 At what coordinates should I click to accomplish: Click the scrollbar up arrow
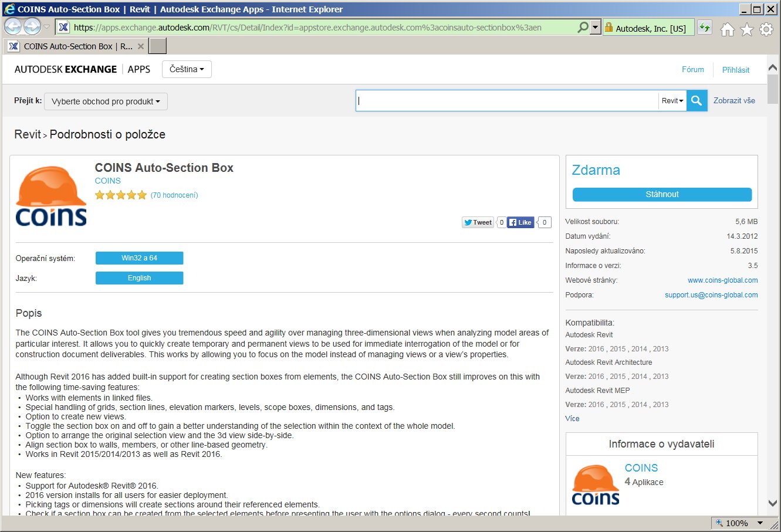tap(772, 67)
